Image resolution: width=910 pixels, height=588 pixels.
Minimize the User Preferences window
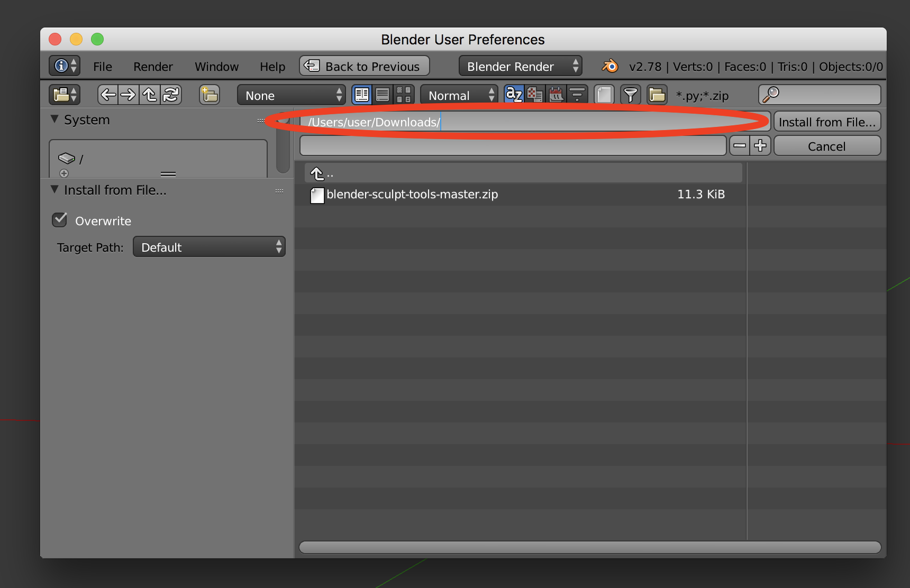tap(76, 39)
